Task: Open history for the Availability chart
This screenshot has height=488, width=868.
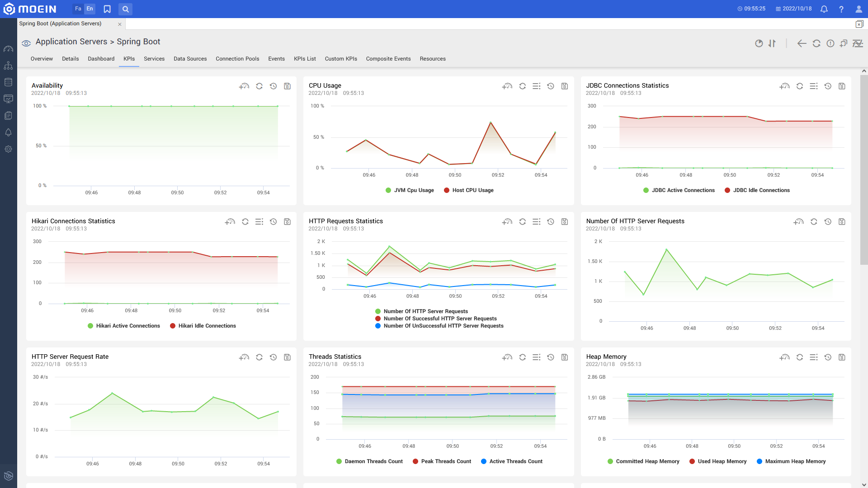Action: tap(273, 86)
